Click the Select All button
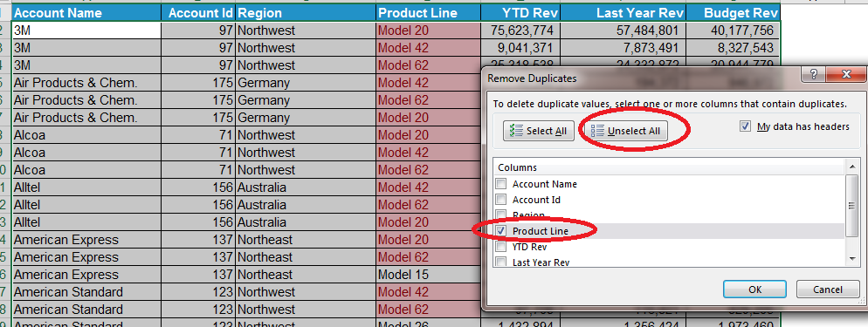Image resolution: width=868 pixels, height=327 pixels. pos(539,131)
